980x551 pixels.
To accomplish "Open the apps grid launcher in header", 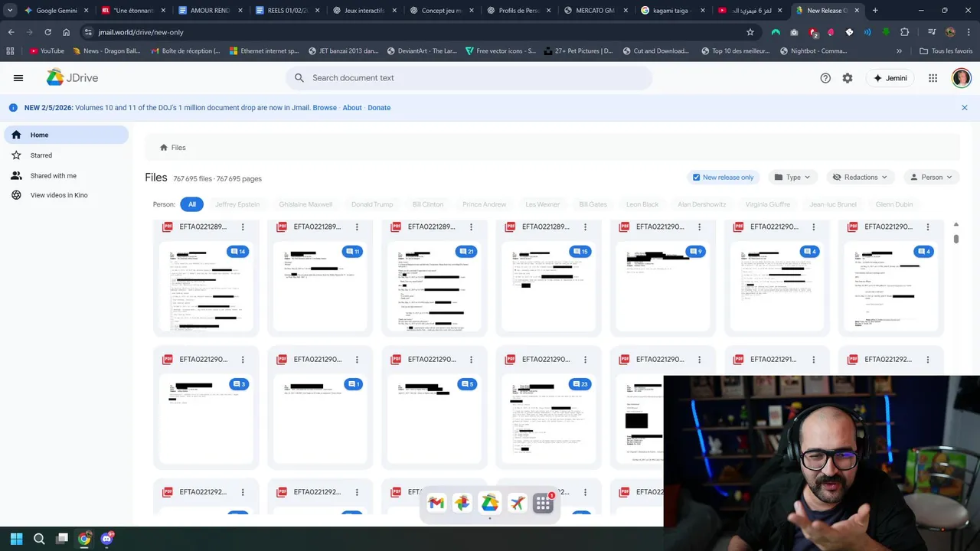I will tap(933, 78).
